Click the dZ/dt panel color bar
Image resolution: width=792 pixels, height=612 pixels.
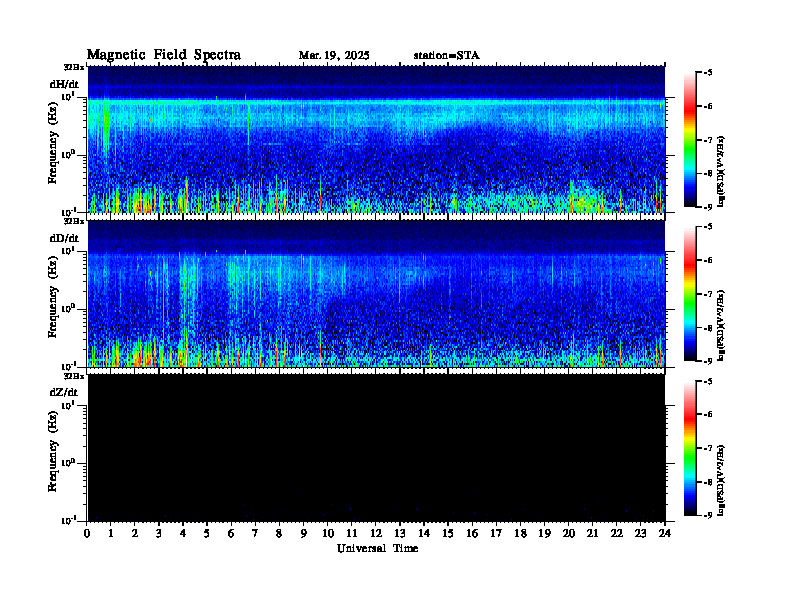(x=689, y=448)
